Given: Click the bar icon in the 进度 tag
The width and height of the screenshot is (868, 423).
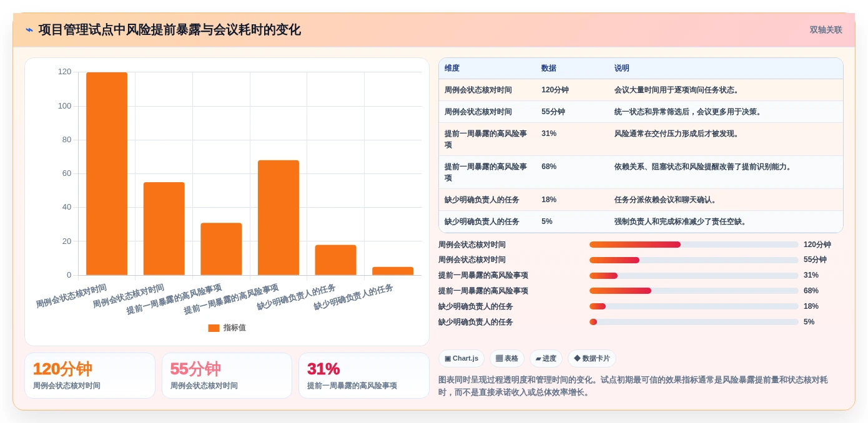Looking at the screenshot, I should coord(538,359).
